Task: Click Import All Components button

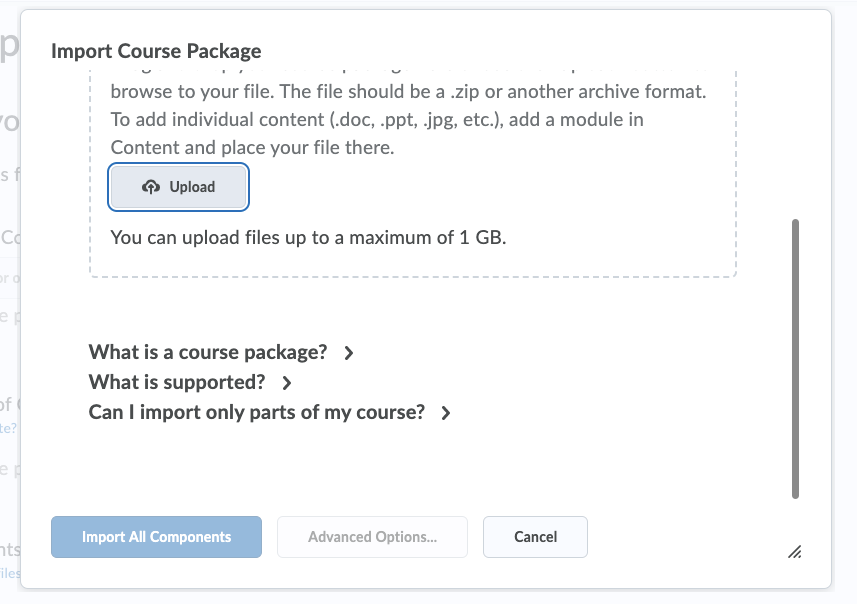Action: click(156, 537)
